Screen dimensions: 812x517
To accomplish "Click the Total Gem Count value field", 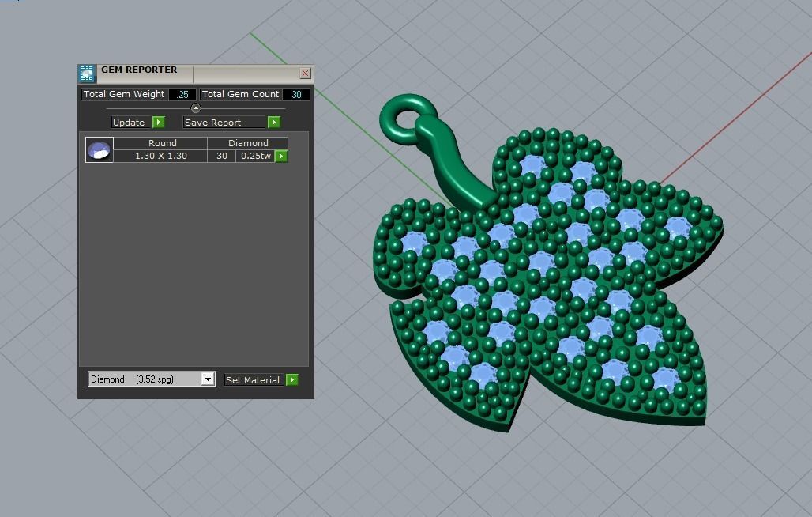I will [296, 94].
